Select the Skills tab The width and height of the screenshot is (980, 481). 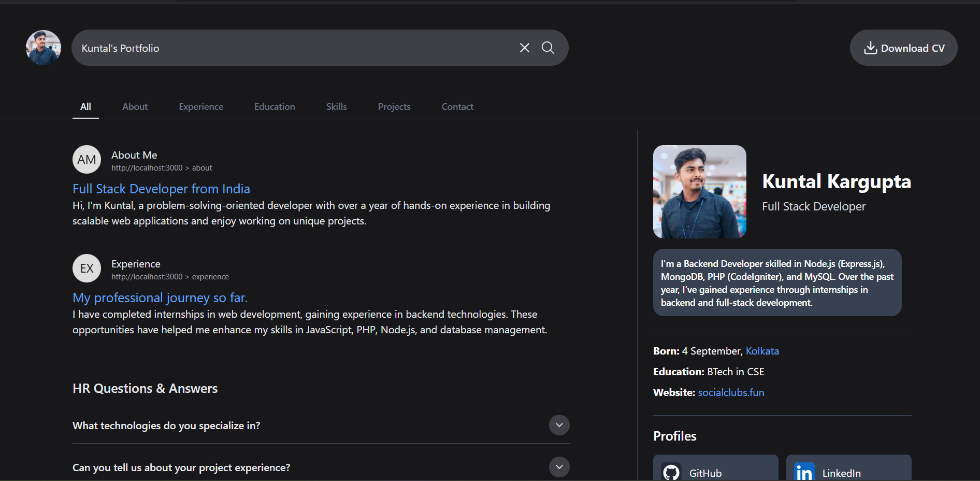336,107
